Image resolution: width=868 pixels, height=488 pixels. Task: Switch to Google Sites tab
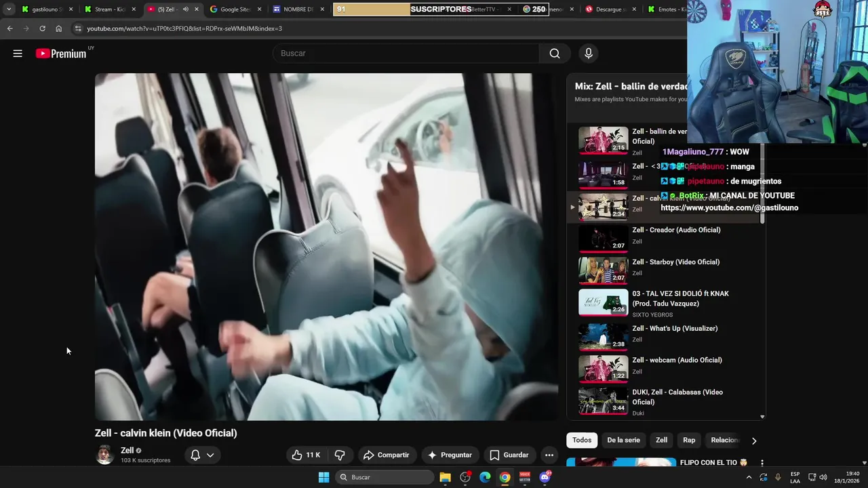click(x=236, y=9)
